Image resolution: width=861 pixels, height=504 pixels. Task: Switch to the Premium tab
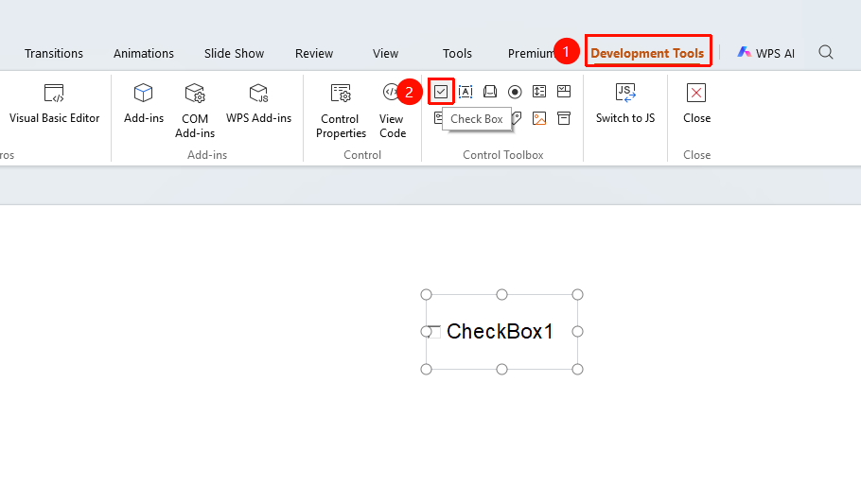coord(531,53)
